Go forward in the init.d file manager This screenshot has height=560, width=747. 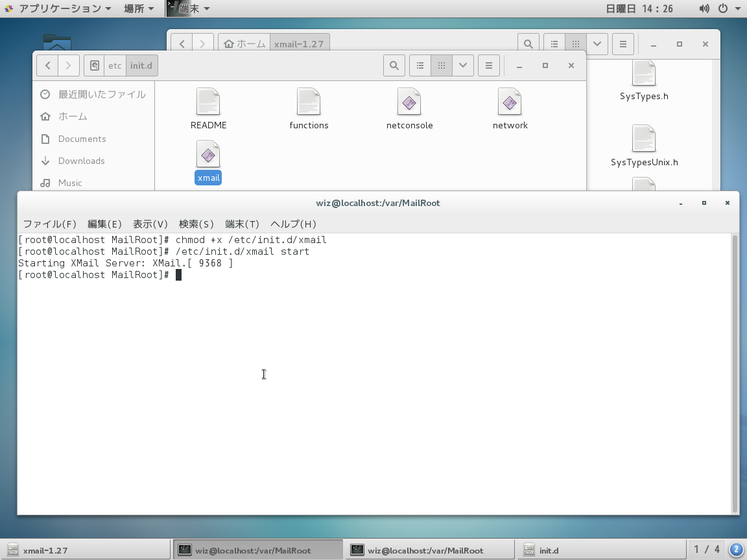(x=69, y=65)
